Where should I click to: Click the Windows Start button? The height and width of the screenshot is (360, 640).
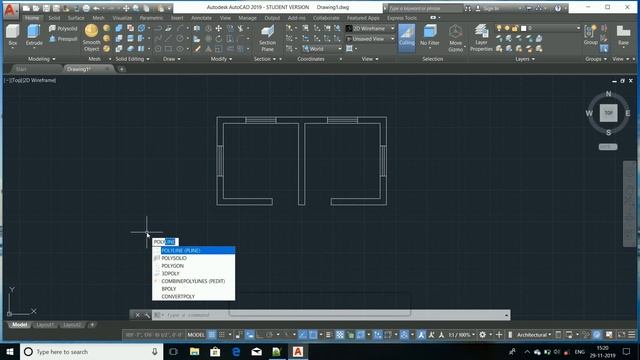(x=10, y=352)
